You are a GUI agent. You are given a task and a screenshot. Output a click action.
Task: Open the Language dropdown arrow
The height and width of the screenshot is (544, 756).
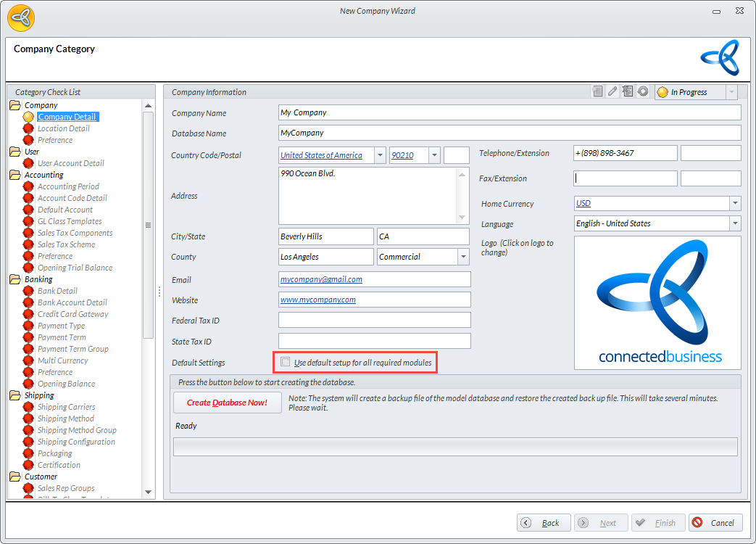pos(735,223)
